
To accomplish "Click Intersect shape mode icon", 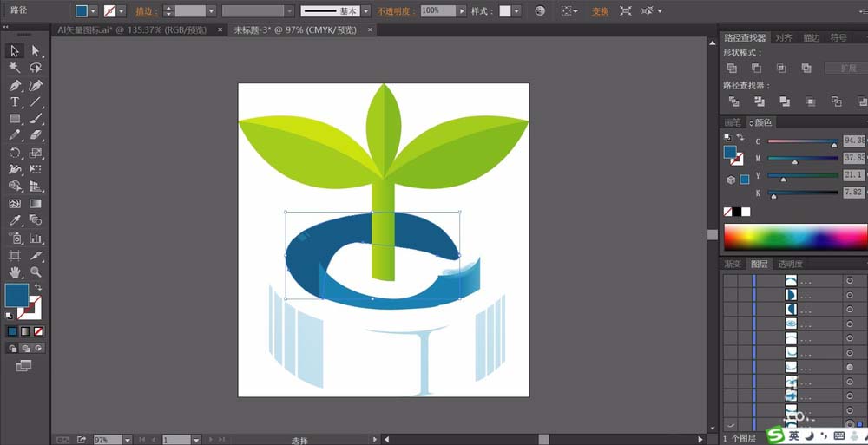I will [x=781, y=68].
